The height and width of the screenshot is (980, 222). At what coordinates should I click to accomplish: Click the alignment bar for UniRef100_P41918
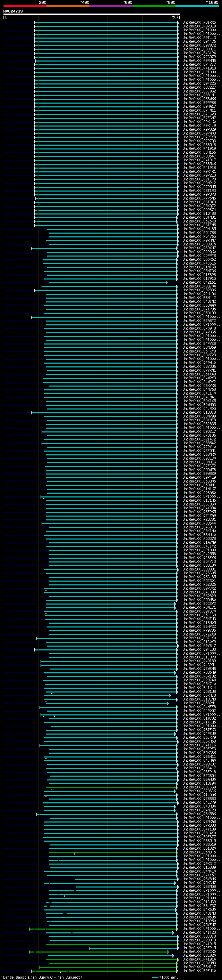pos(106,68)
